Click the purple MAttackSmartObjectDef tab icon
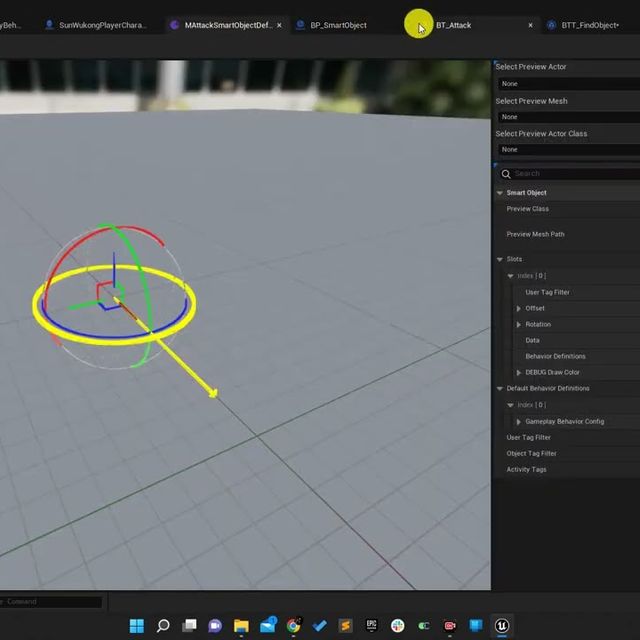This screenshot has height=640, width=640. pyautogui.click(x=174, y=25)
